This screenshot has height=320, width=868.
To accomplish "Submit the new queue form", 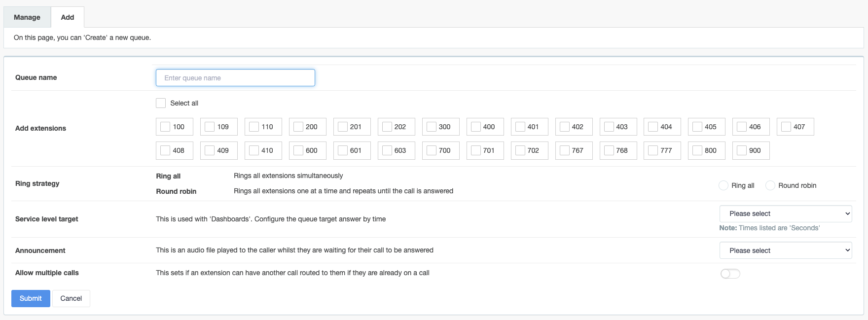I will (31, 298).
